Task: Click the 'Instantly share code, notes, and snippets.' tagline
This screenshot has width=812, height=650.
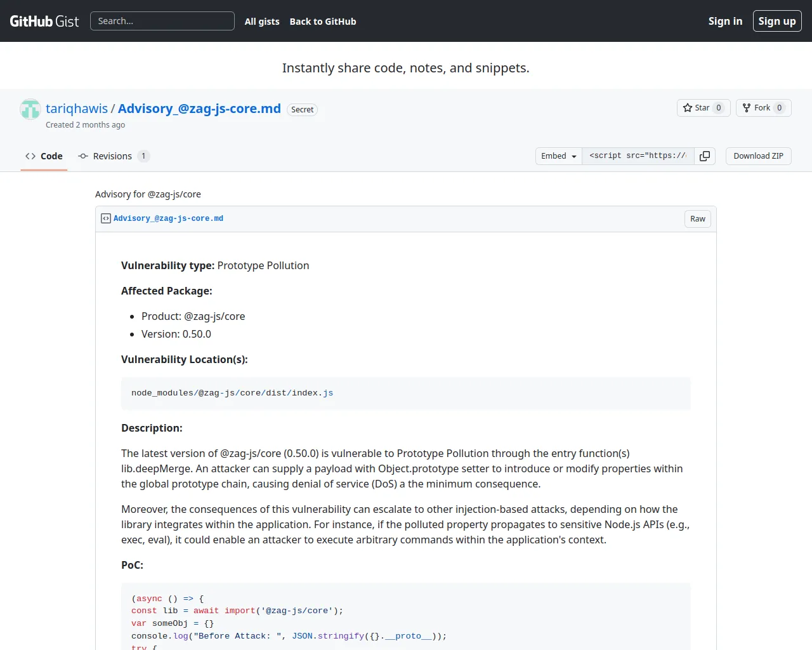Action: pos(406,68)
